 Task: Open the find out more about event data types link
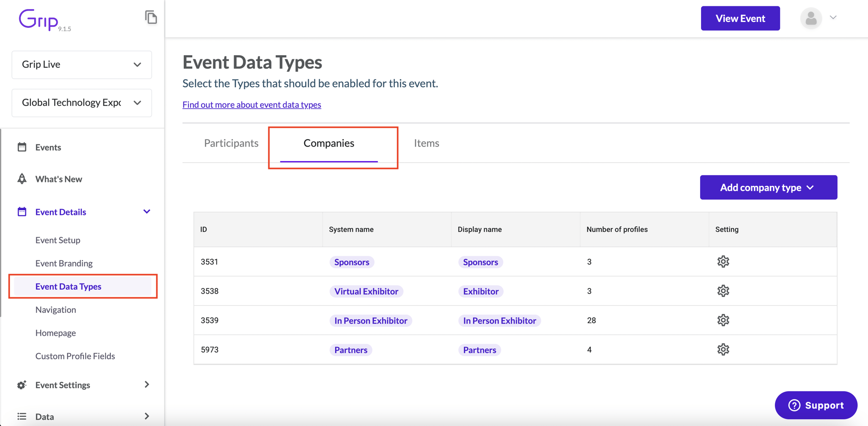point(251,104)
